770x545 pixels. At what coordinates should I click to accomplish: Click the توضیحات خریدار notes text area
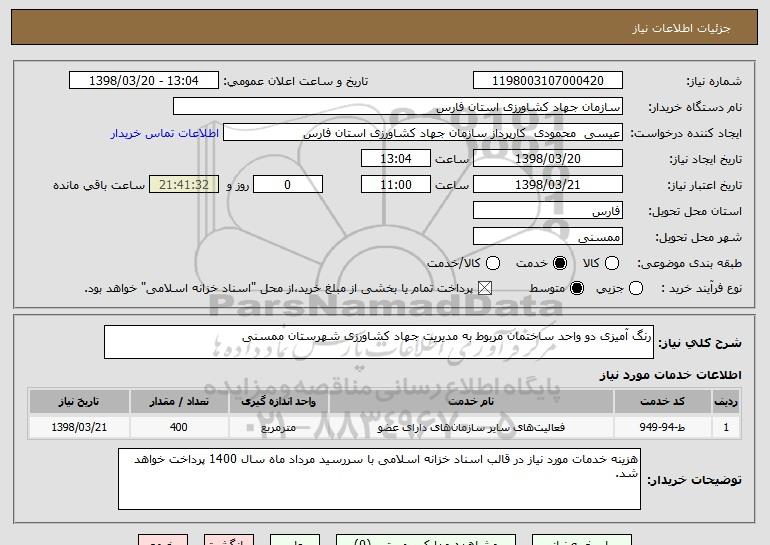[x=379, y=479]
